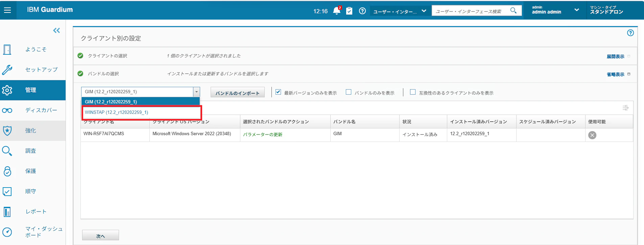Click the Reports document icon
Image resolution: width=644 pixels, height=245 pixels.
coord(7,212)
